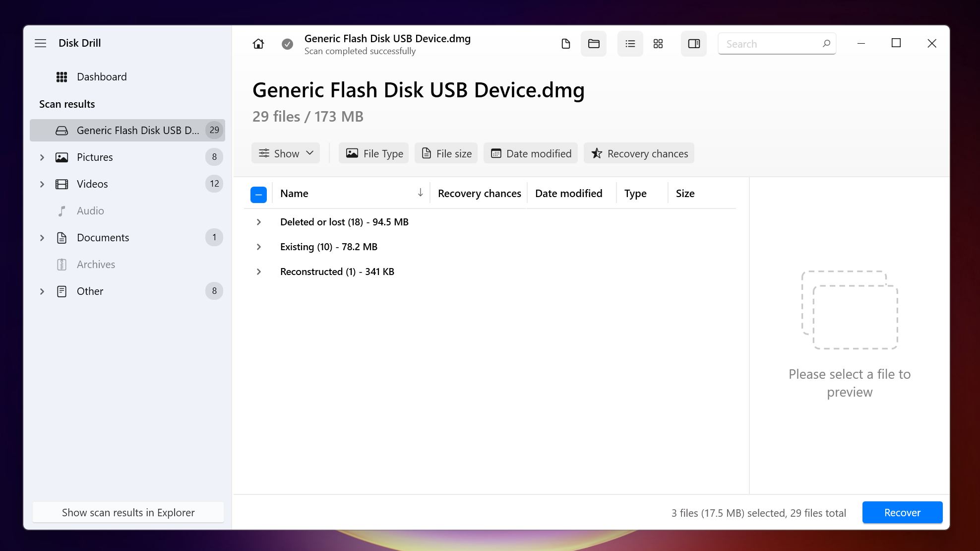Image resolution: width=980 pixels, height=551 pixels.
Task: Click the scan completed checkmark icon
Action: click(287, 44)
